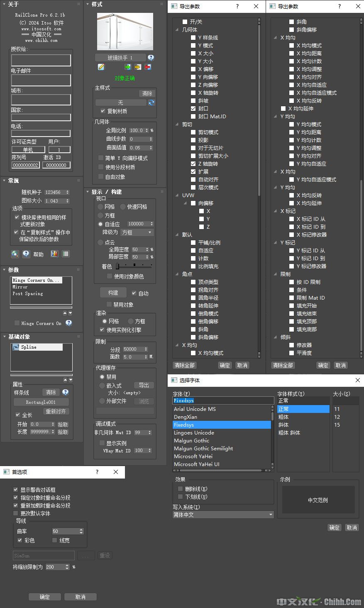The image size is (364, 608).
Task: Click the red revert arrow icon
Action: click(148, 66)
